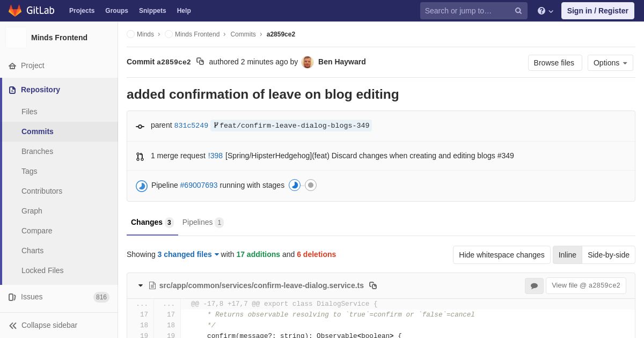Click the search magnifier icon
Image resolution: width=644 pixels, height=338 pixels.
point(518,11)
